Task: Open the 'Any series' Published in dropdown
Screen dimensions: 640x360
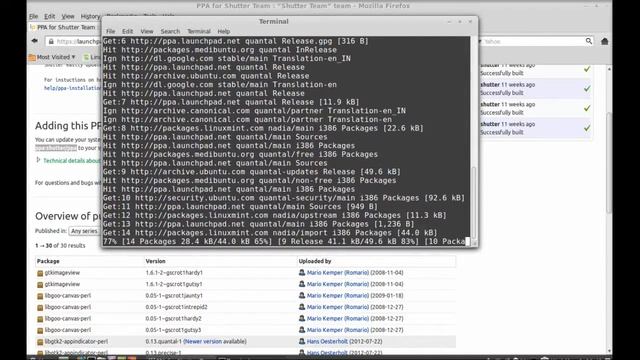Action: [84, 231]
